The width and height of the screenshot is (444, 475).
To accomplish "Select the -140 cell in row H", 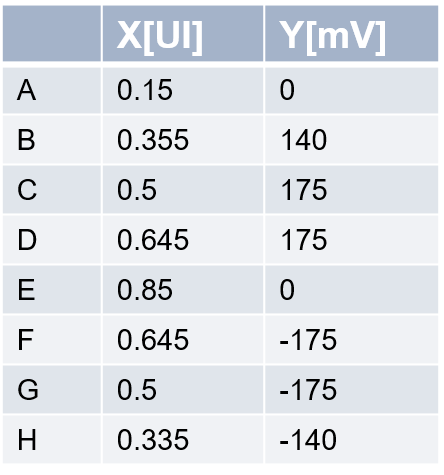I will click(352, 440).
